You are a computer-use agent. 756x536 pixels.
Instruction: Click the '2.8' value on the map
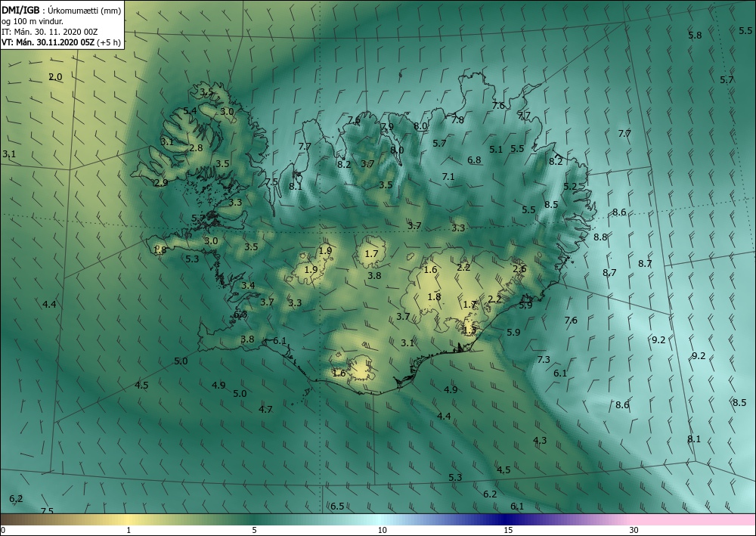197,148
